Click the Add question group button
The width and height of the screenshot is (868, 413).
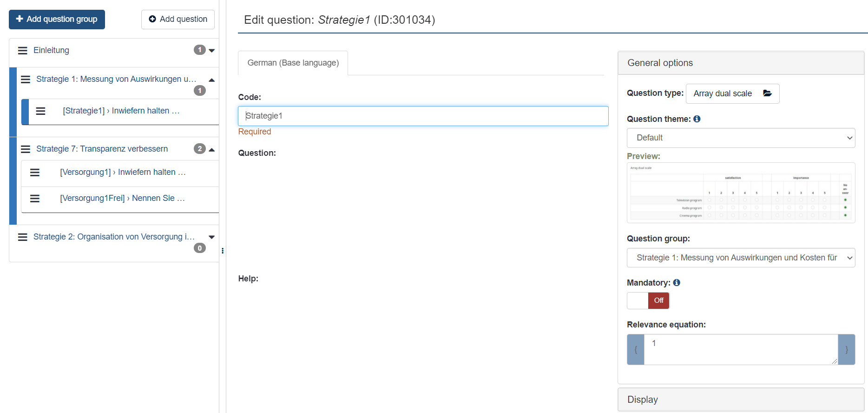coord(57,19)
